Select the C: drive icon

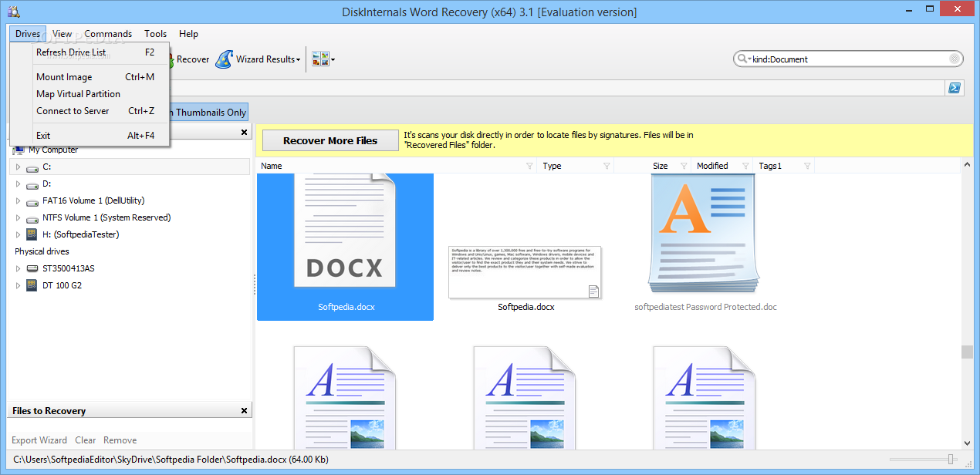(x=32, y=167)
